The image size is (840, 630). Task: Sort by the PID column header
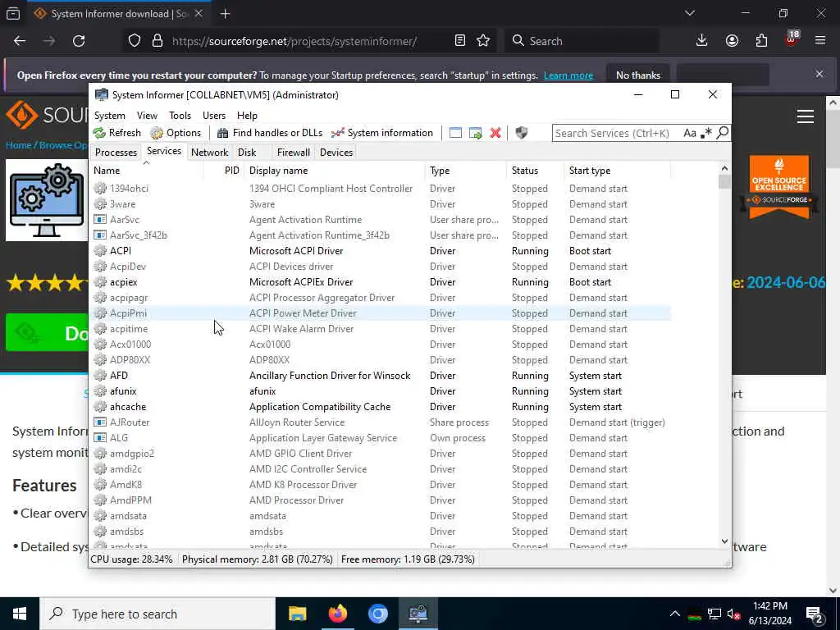tap(224, 171)
